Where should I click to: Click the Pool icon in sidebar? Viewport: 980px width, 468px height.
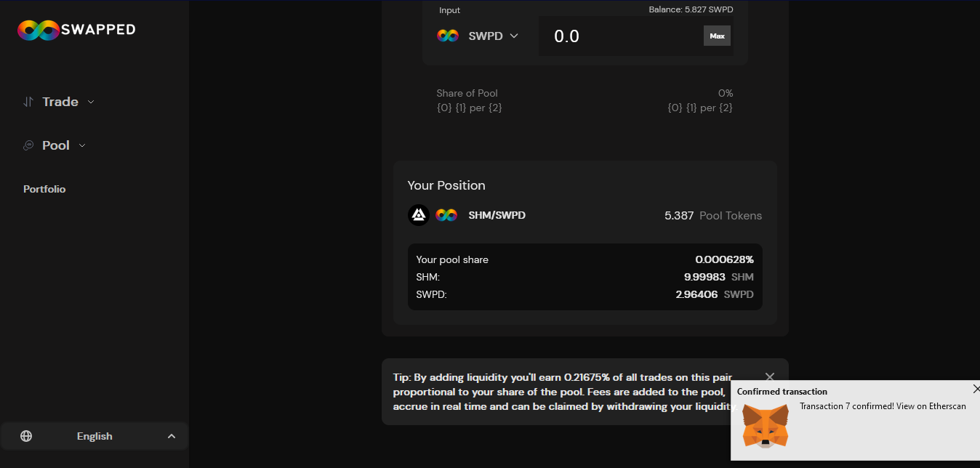click(28, 145)
